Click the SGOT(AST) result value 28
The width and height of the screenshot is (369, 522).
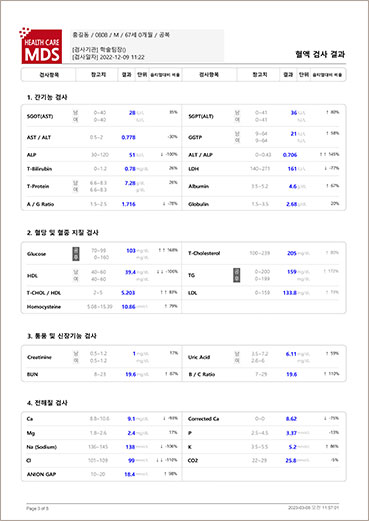point(132,113)
